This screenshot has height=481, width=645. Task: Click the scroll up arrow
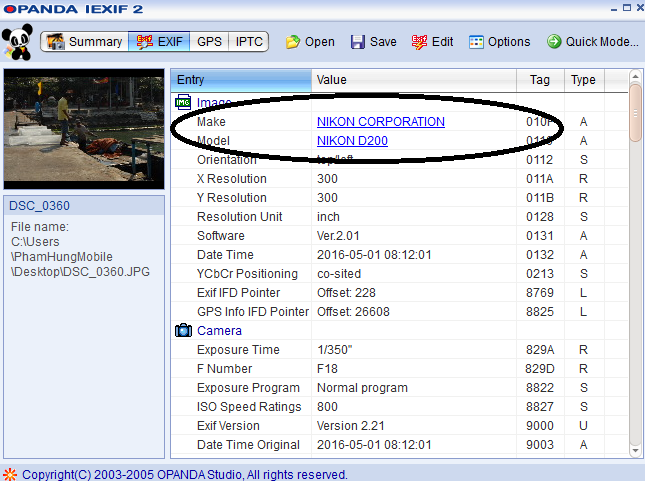(x=636, y=77)
